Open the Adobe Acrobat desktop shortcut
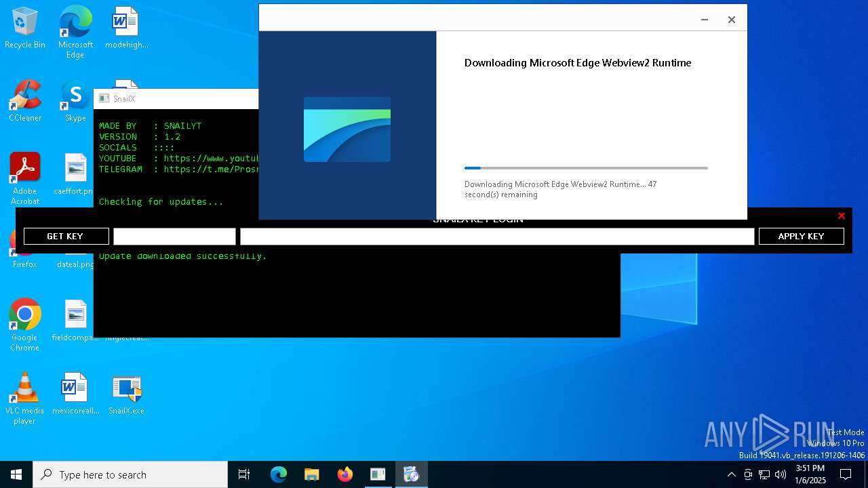868x488 pixels. click(25, 179)
